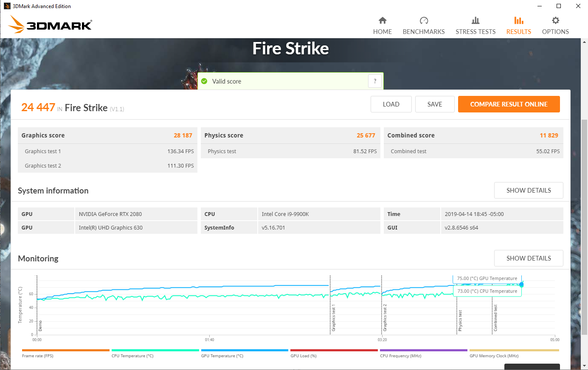Click the Physics score value 25 677
588x370 pixels.
(x=366, y=135)
